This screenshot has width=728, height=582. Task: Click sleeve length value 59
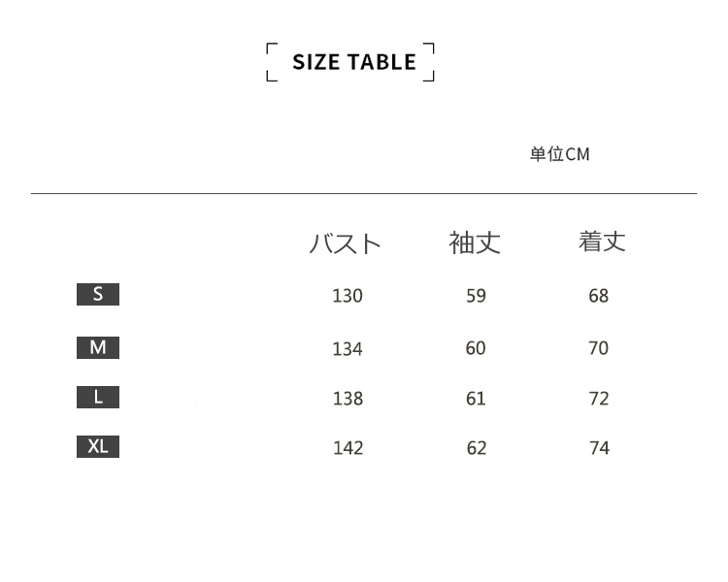[x=476, y=296]
